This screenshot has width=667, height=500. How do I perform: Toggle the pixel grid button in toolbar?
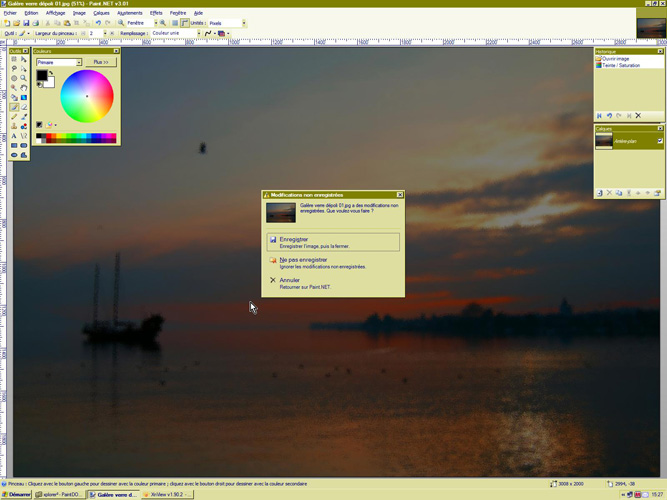(x=175, y=23)
